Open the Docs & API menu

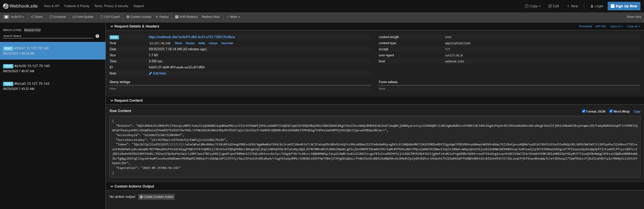pos(51,6)
